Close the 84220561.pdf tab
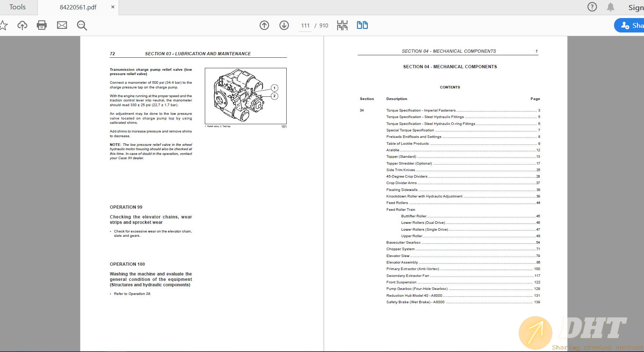Viewport: 644px width, 352px height. pos(113,7)
